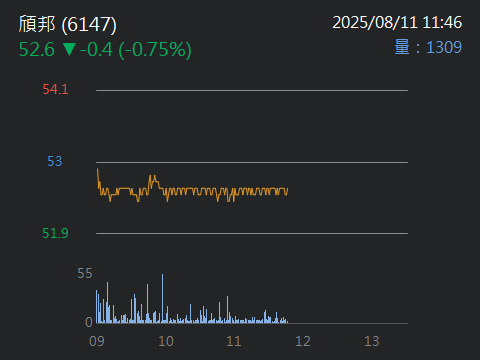
Task: Click the 12 hour marker on time axis
Action: click(303, 341)
